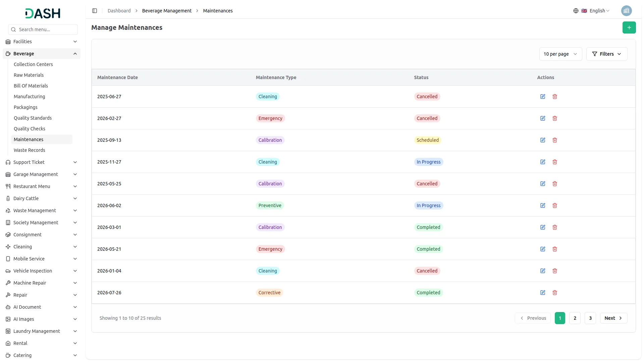Open Quality Checks submenu item
The image size is (644, 362).
pos(30,129)
